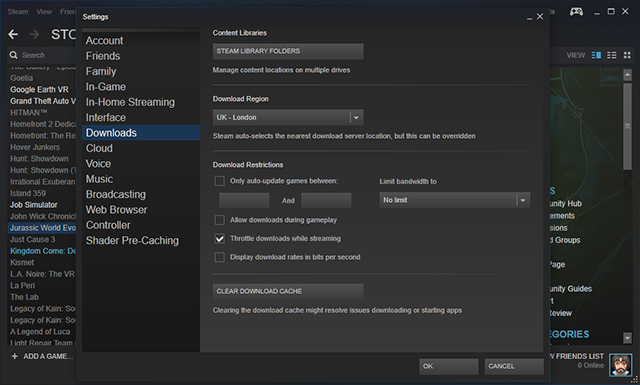Select La Peri in library list
The width and height of the screenshot is (640, 385).
coord(22,285)
